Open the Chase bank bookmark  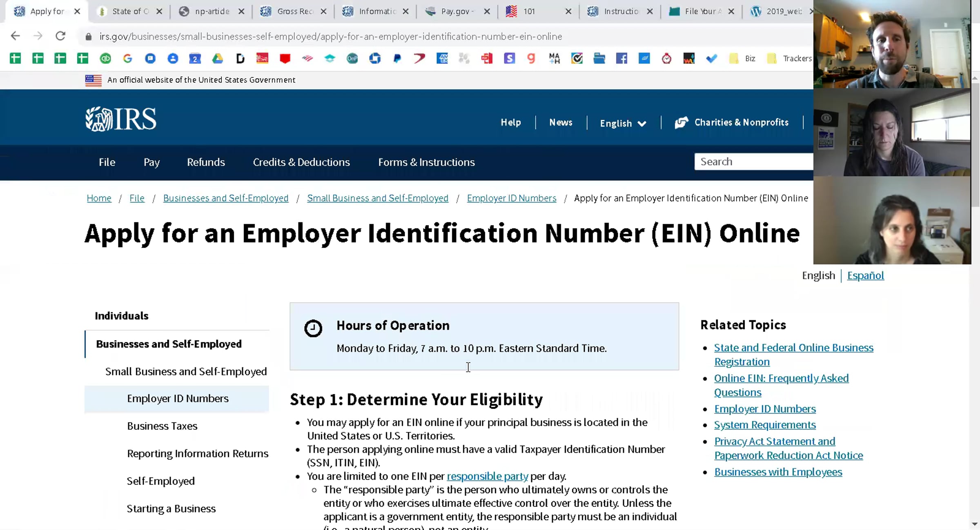[x=375, y=59]
